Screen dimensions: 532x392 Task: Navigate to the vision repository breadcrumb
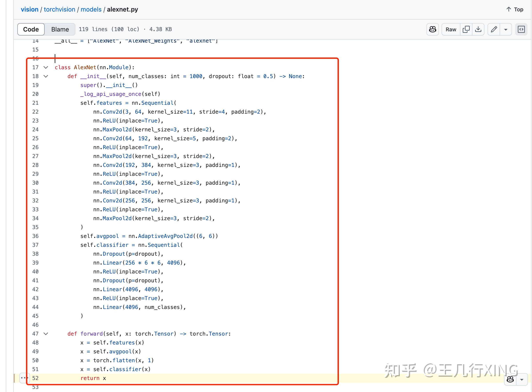(30, 9)
